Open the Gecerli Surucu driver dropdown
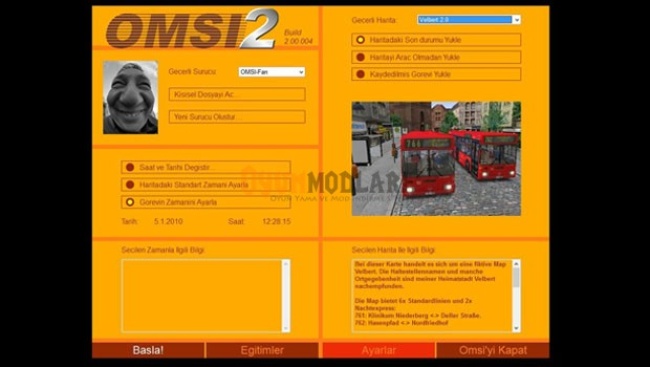 click(272, 72)
